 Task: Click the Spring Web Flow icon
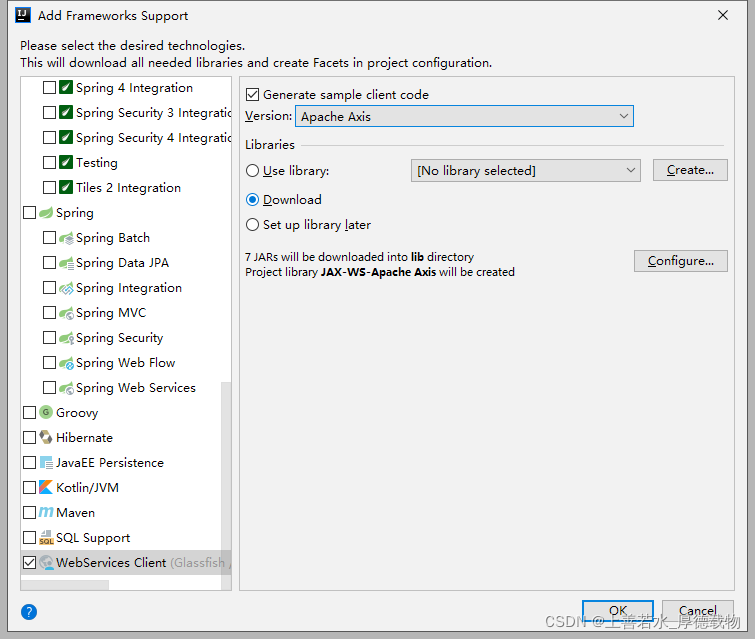click(x=66, y=363)
